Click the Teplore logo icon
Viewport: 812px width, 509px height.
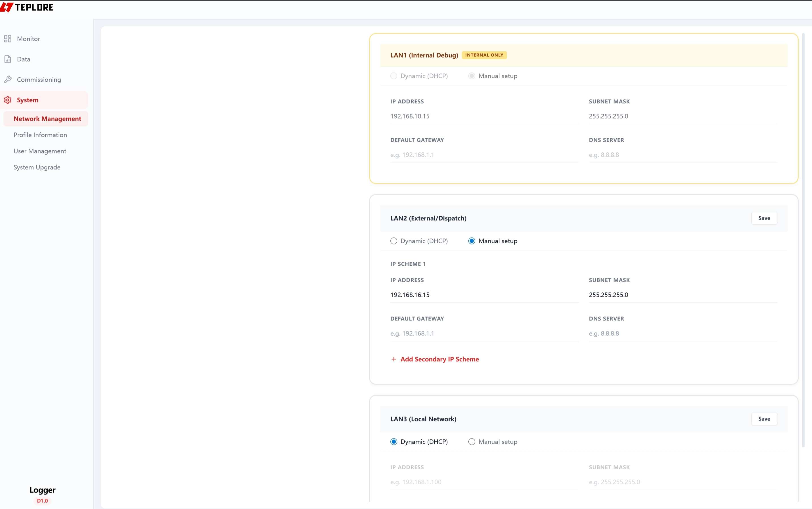coord(7,7)
